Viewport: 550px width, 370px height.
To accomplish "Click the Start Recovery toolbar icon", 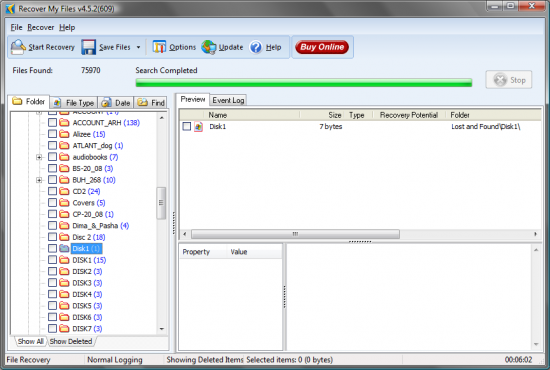I will coord(18,47).
